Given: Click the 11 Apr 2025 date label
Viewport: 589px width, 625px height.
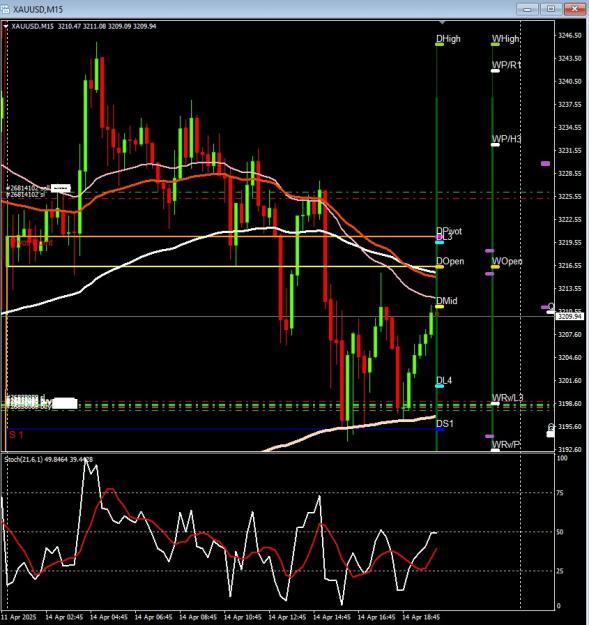Looking at the screenshot, I should [19, 617].
